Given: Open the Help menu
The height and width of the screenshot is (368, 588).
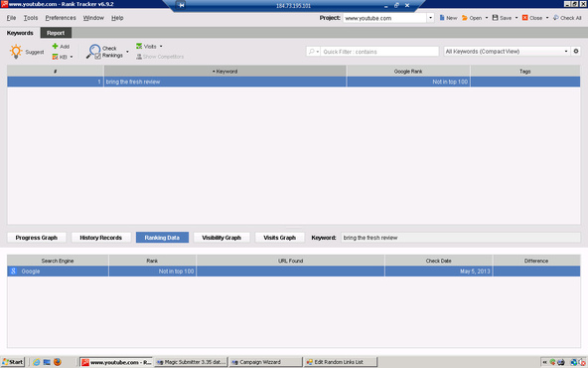Looking at the screenshot, I should [x=117, y=18].
